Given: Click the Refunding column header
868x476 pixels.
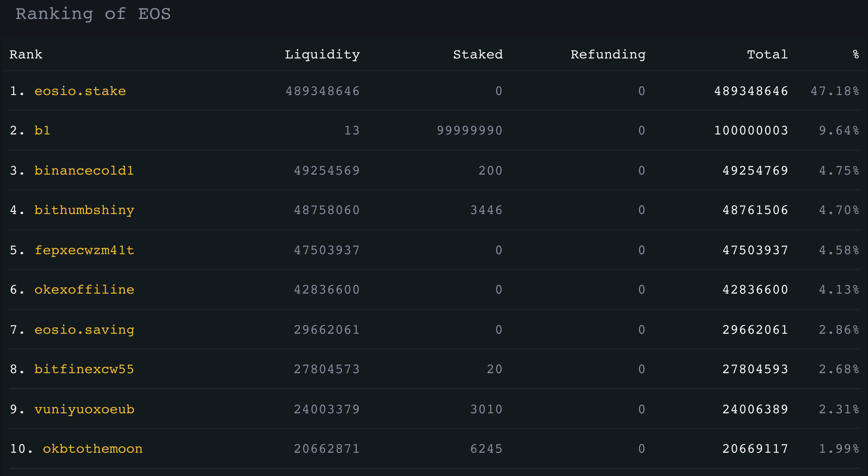Looking at the screenshot, I should click(608, 54).
